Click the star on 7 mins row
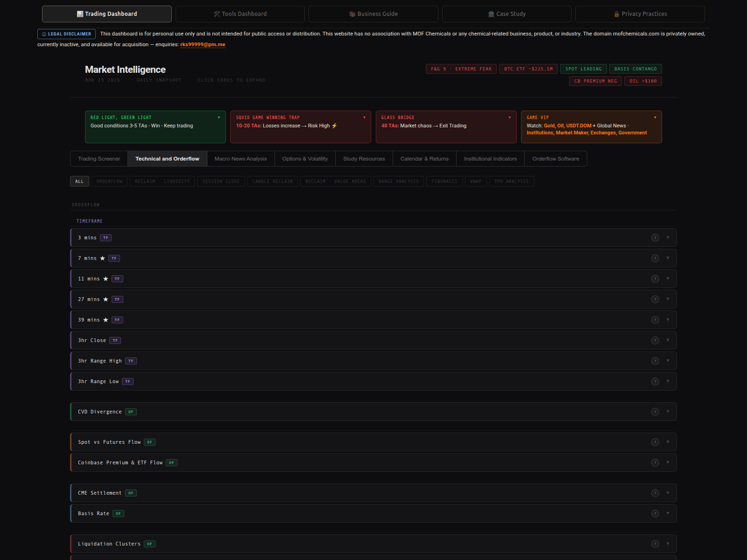Viewport: 747px width, 560px height. (103, 259)
